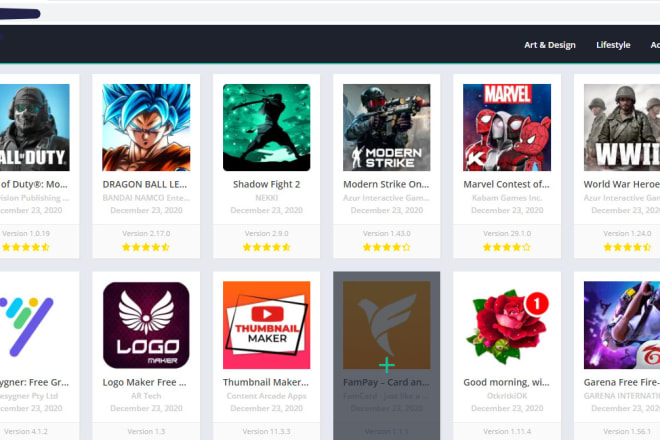Click the Good morning, wi... title link
The image size is (660, 440).
click(506, 382)
